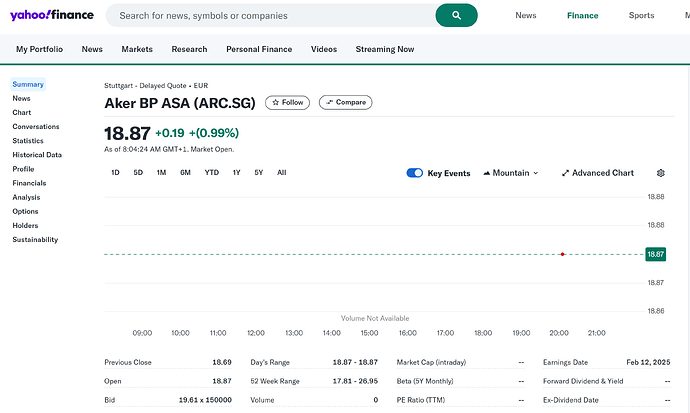
Task: Go to Yahoo Finance in top header
Action: (x=583, y=15)
